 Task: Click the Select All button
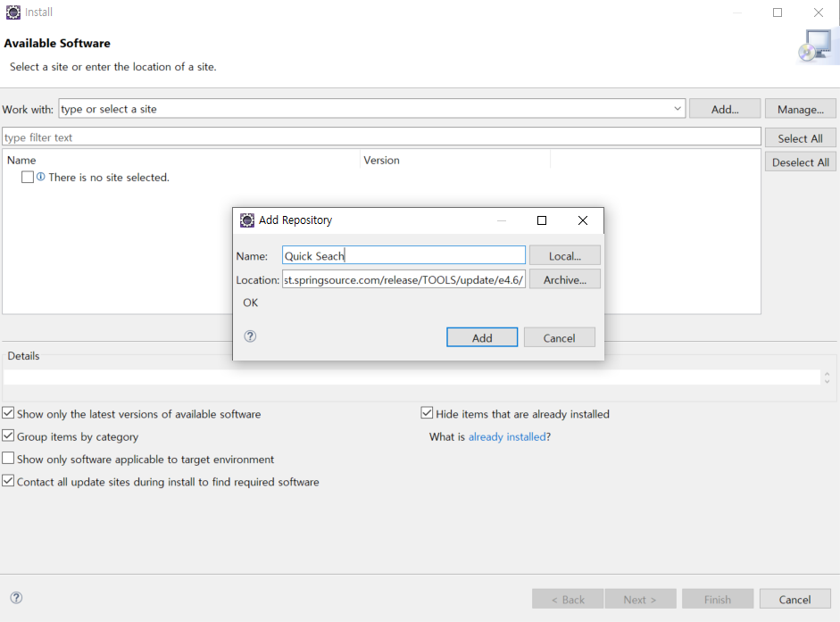(x=801, y=138)
